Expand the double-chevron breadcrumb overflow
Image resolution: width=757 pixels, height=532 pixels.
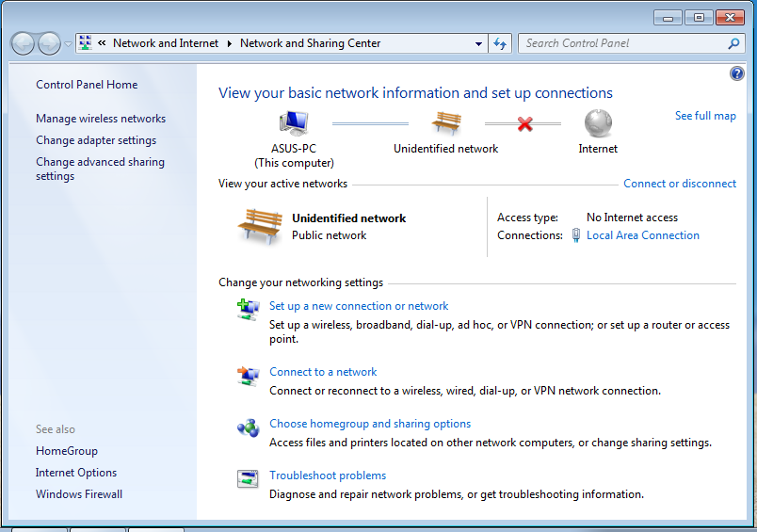102,43
